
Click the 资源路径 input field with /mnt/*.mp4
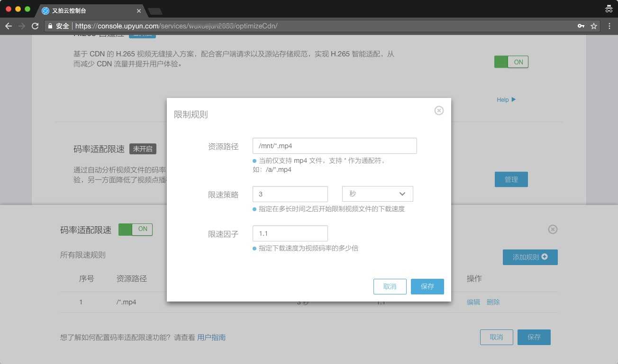coord(335,146)
